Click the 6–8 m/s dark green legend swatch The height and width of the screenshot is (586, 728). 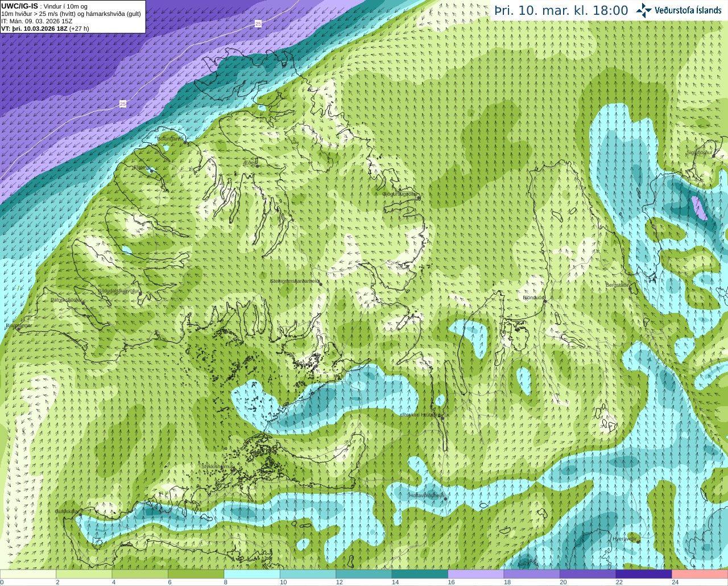[196, 574]
